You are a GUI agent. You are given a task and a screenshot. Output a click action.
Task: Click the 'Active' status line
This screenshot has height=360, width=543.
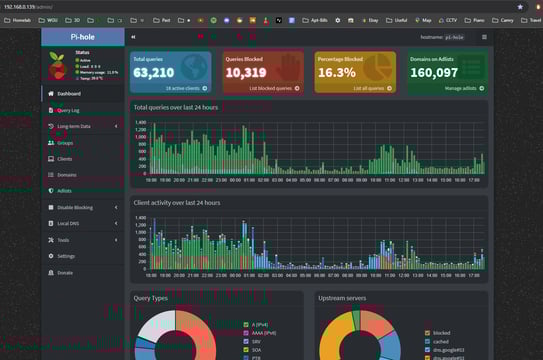click(x=83, y=60)
